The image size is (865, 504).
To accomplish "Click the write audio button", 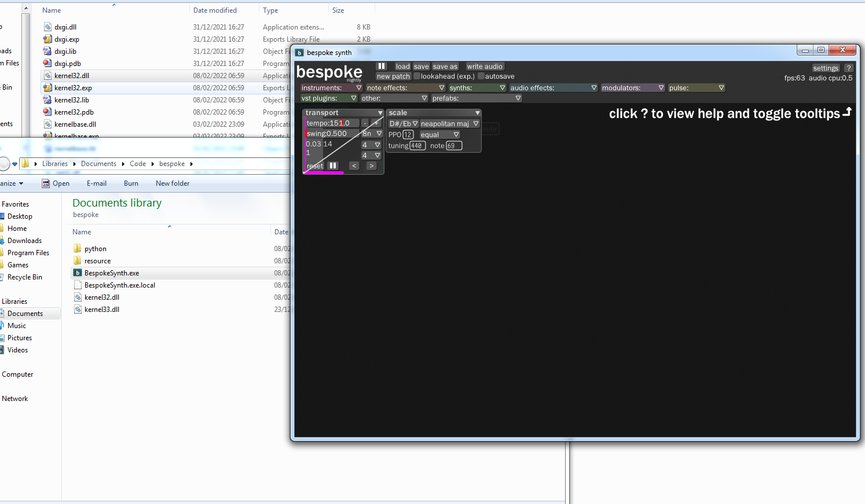I will click(x=485, y=65).
